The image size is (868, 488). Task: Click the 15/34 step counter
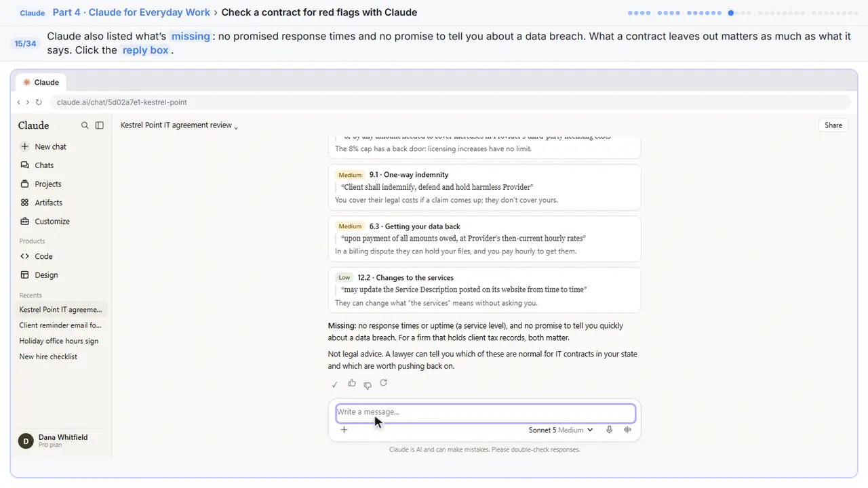tap(25, 43)
